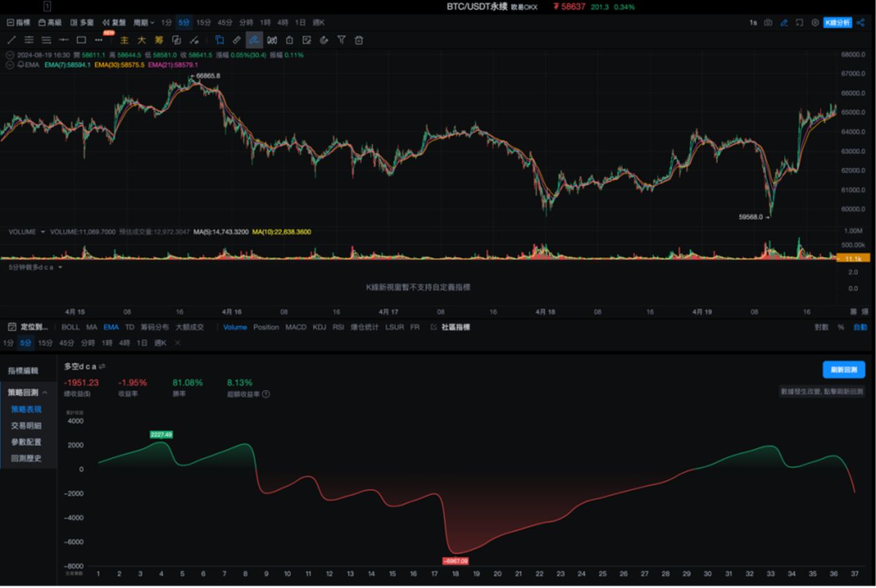Select the 15分 timeframe in top bar

[x=204, y=23]
